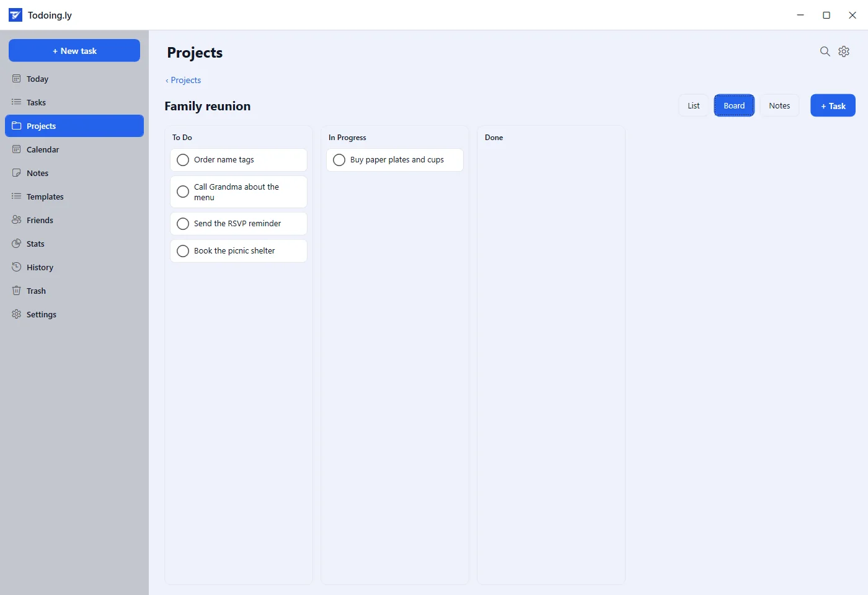This screenshot has width=868, height=595.
Task: Click the Stats pie chart icon
Action: (x=17, y=244)
